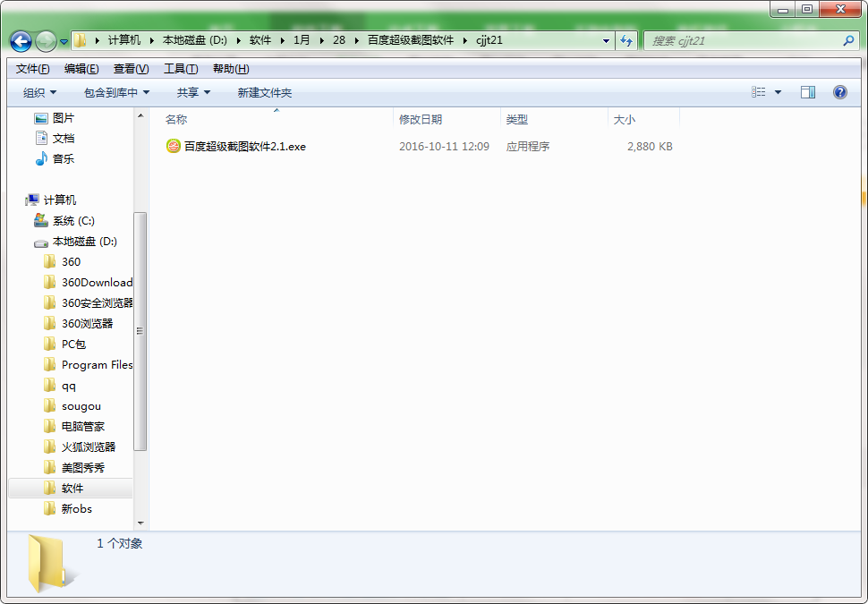Screen dimensions: 868x604
Task: Open the 360浏览器 folder in sidebar
Action: point(78,323)
